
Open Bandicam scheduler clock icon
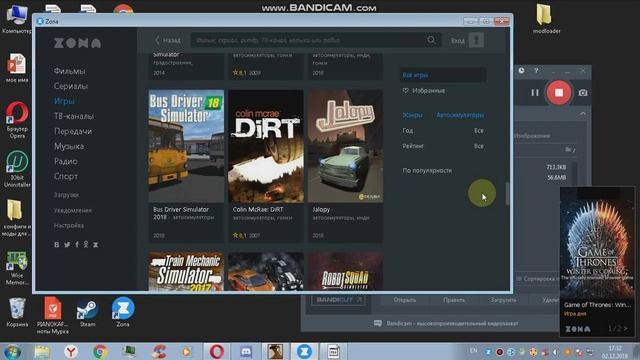(x=522, y=71)
